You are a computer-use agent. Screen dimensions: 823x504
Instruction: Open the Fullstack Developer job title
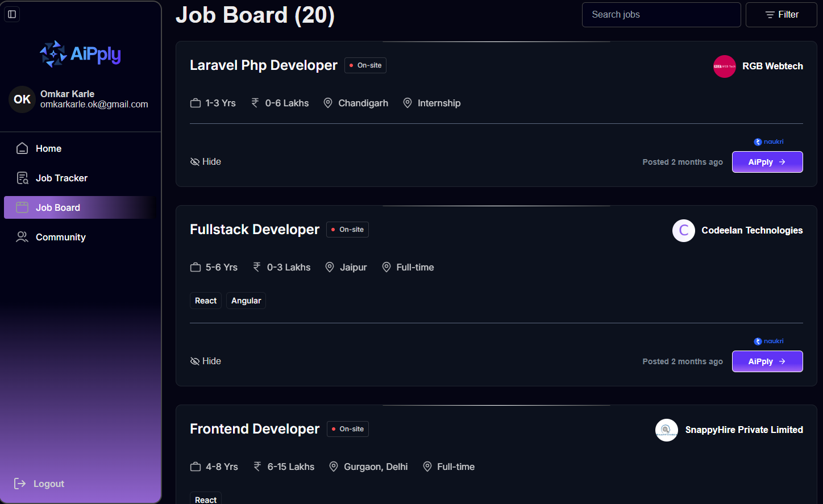[255, 230]
